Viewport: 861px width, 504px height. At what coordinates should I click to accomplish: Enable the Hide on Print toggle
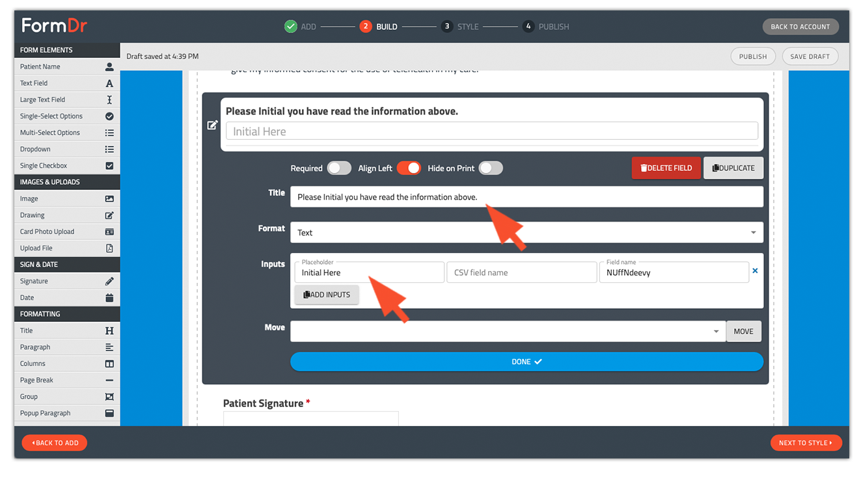click(x=491, y=168)
